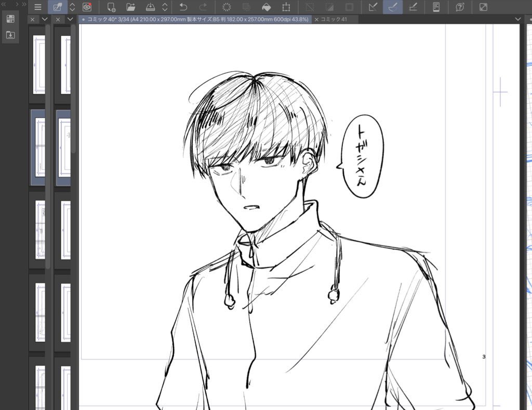
Task: Click page number 3 on canvas
Action: [x=484, y=356]
